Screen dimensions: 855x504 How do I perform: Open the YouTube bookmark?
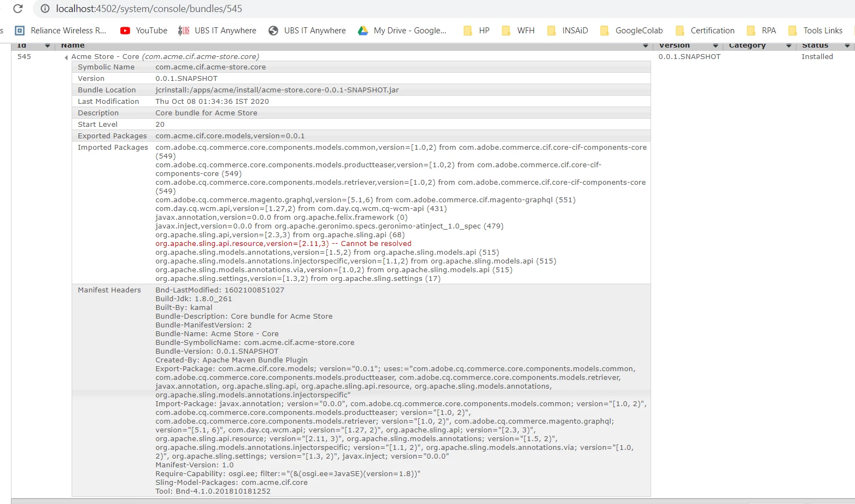point(144,31)
